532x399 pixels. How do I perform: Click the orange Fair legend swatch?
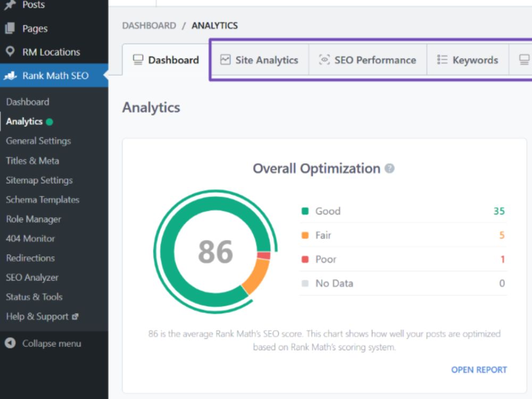[x=305, y=235]
